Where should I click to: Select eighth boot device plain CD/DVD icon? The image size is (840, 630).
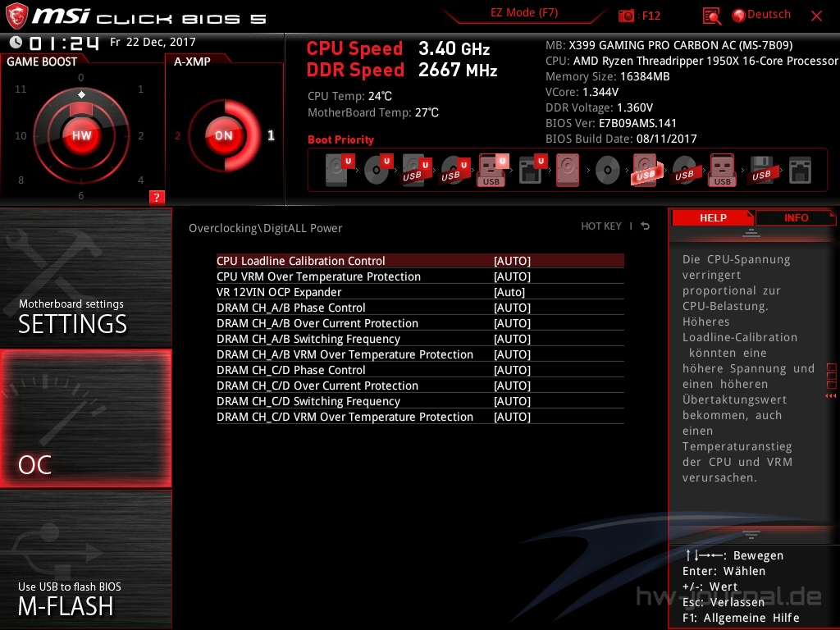pyautogui.click(x=608, y=170)
